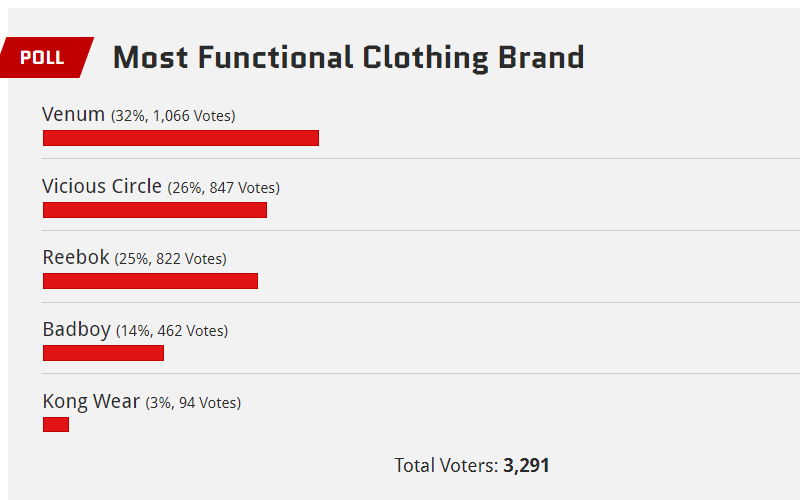Viewport: 800px width, 500px height.
Task: Click the red POLL badge
Action: pos(46,58)
